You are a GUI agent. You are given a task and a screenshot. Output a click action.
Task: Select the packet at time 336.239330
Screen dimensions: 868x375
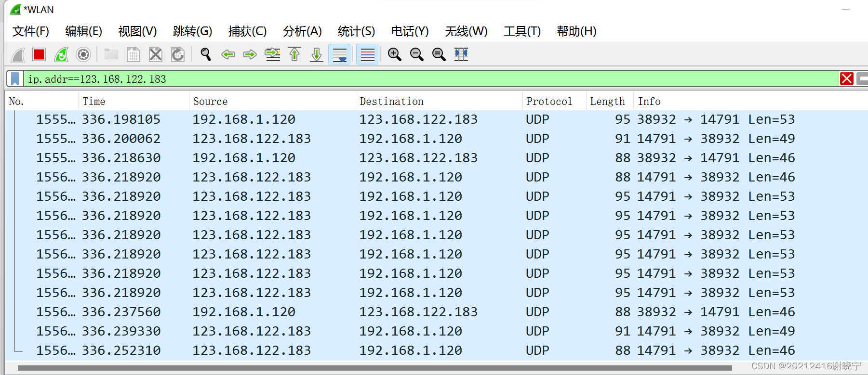(436, 331)
